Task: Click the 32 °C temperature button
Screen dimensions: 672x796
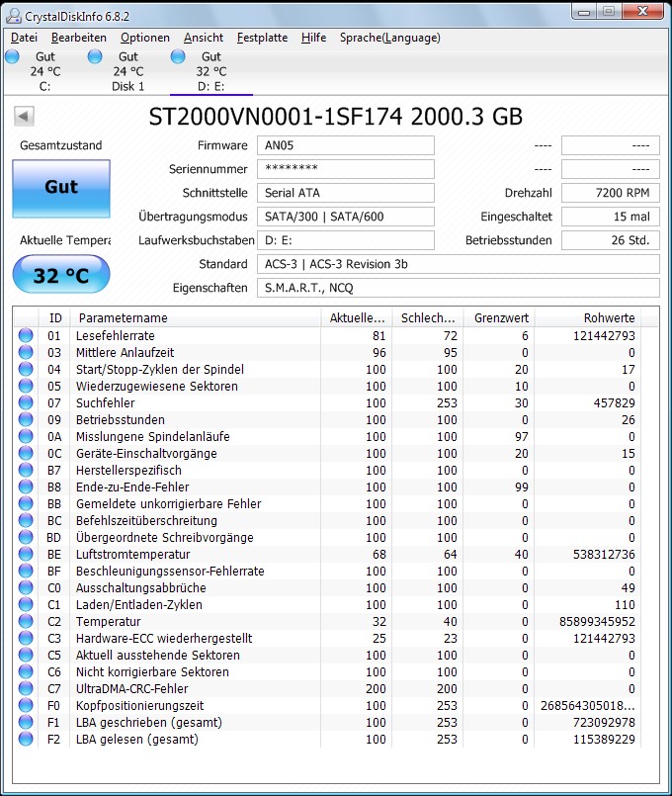Action: (61, 275)
